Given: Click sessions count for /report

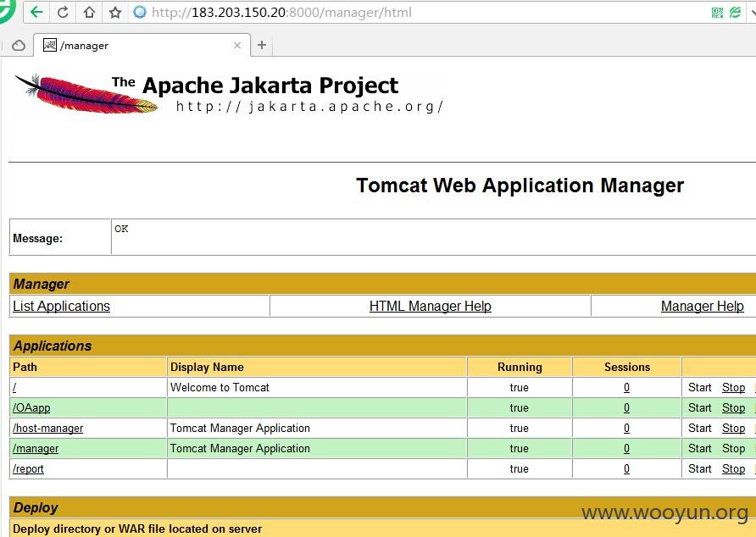Looking at the screenshot, I should point(626,468).
